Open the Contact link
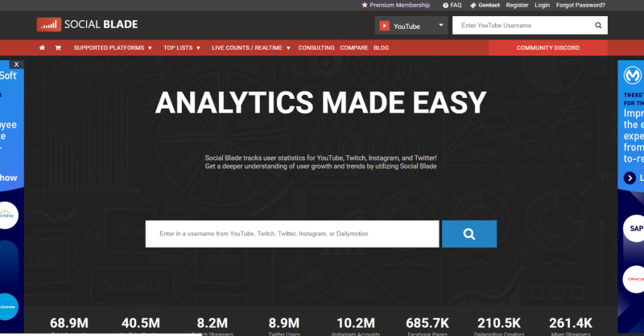 click(489, 6)
